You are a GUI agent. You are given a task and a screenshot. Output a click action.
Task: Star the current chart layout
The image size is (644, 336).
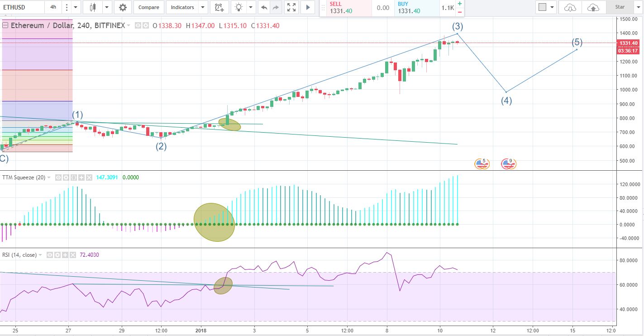click(x=620, y=7)
